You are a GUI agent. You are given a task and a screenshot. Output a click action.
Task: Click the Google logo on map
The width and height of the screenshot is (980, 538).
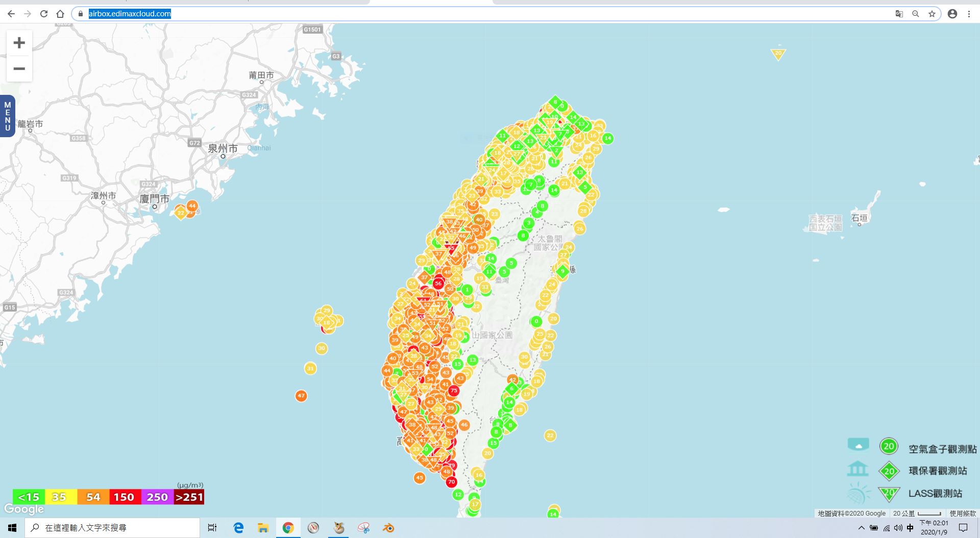[24, 509]
